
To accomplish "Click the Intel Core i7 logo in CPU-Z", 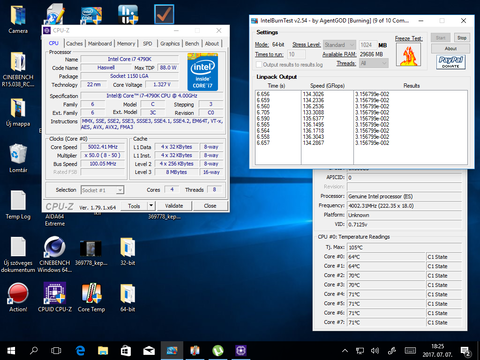I will [203, 72].
